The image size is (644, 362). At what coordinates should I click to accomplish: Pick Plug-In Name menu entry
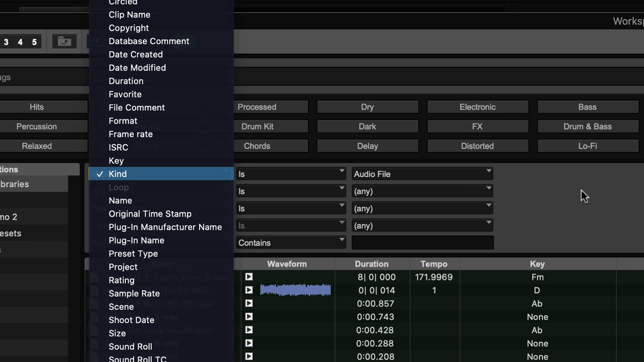click(161, 240)
